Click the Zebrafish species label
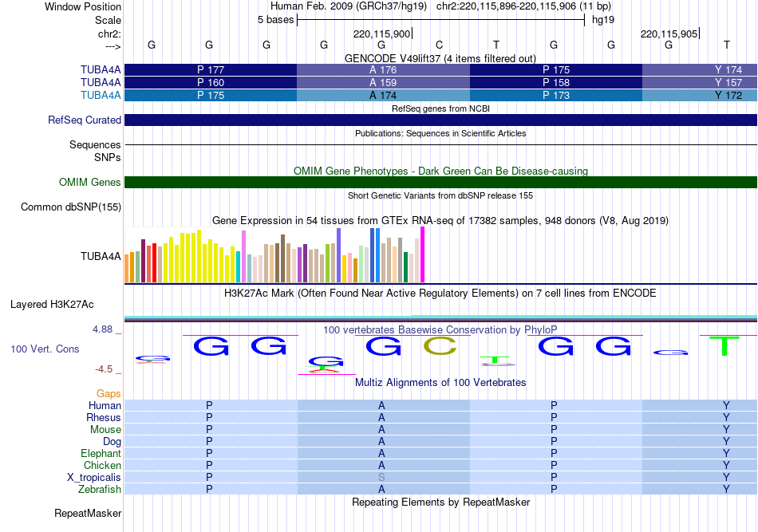Viewport: 758px width, 532px height. [x=100, y=489]
